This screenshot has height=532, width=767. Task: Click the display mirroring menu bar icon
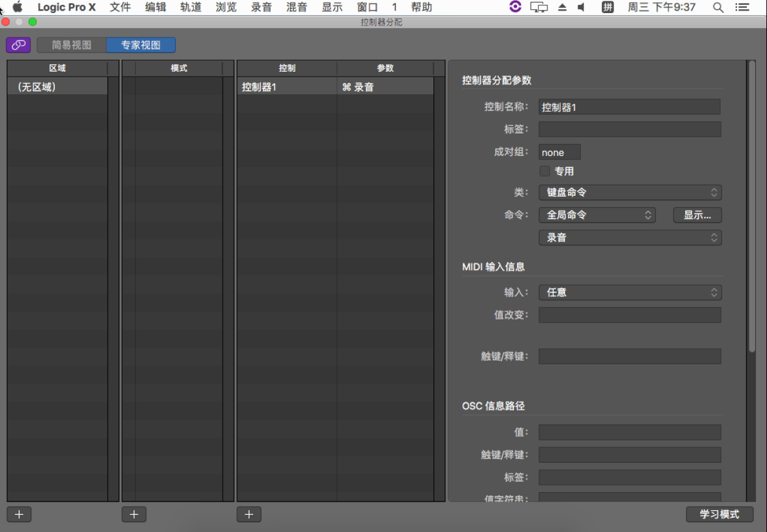click(539, 7)
